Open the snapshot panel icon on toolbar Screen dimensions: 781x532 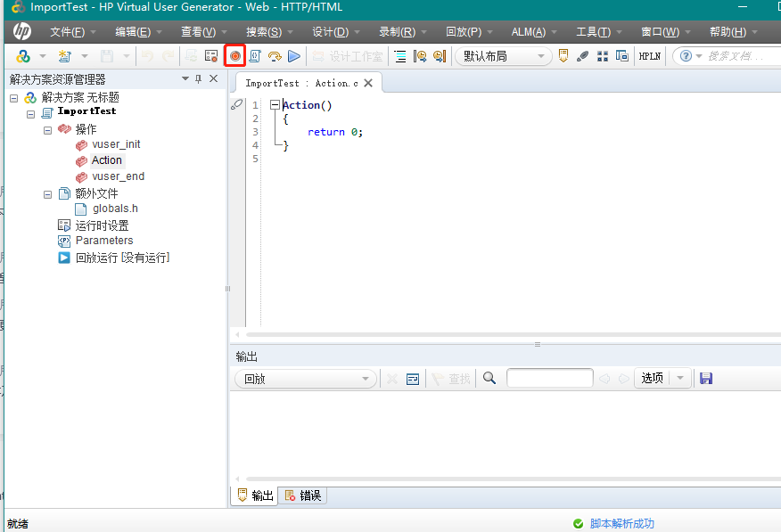click(622, 55)
